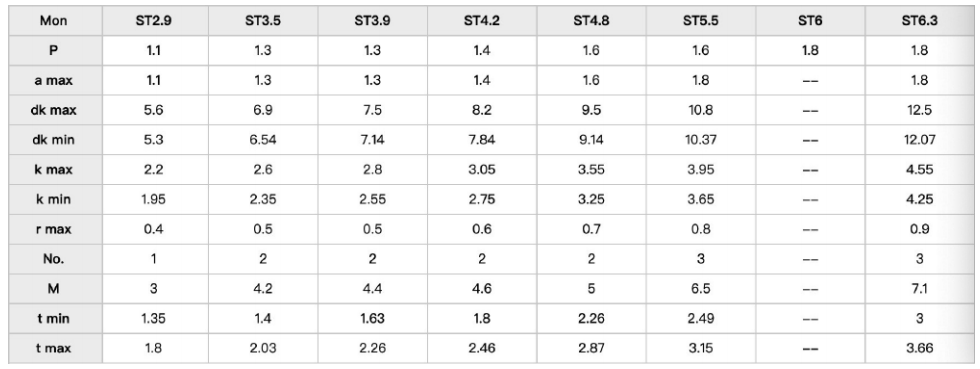Select the ST6 column header
This screenshot has width=980, height=369.
810,21
